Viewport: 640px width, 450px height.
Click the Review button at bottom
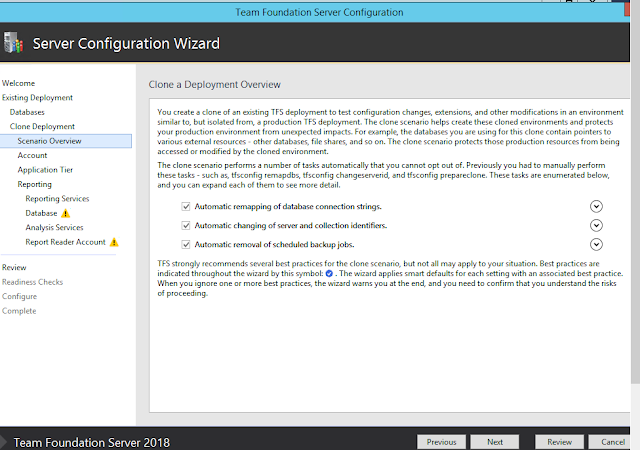coord(559,442)
